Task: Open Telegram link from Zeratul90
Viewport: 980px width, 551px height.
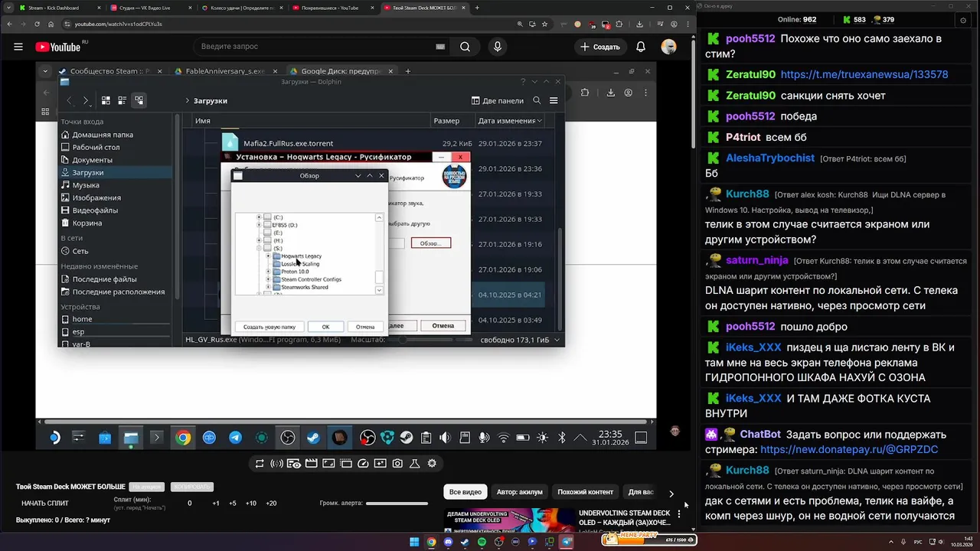Action: pyautogui.click(x=864, y=74)
